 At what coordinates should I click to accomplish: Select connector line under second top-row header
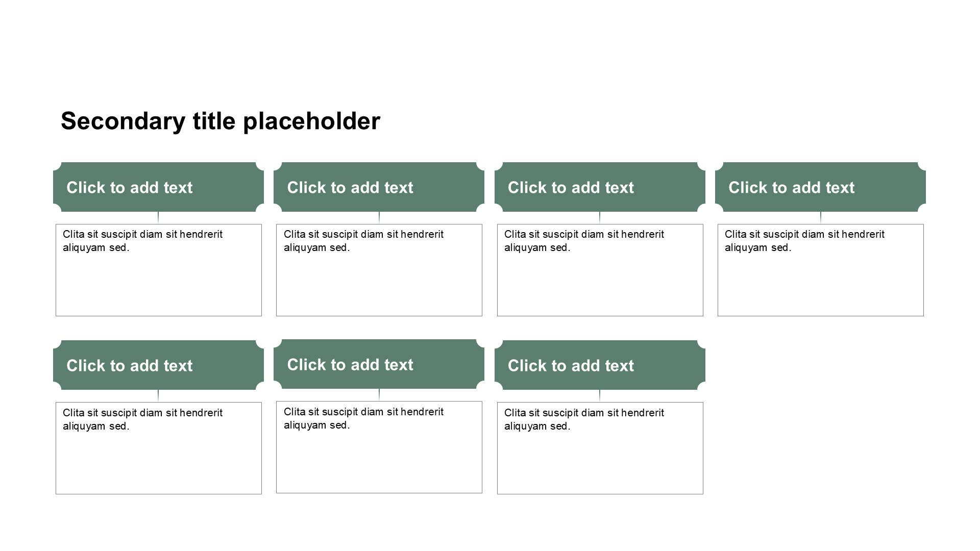(x=379, y=218)
